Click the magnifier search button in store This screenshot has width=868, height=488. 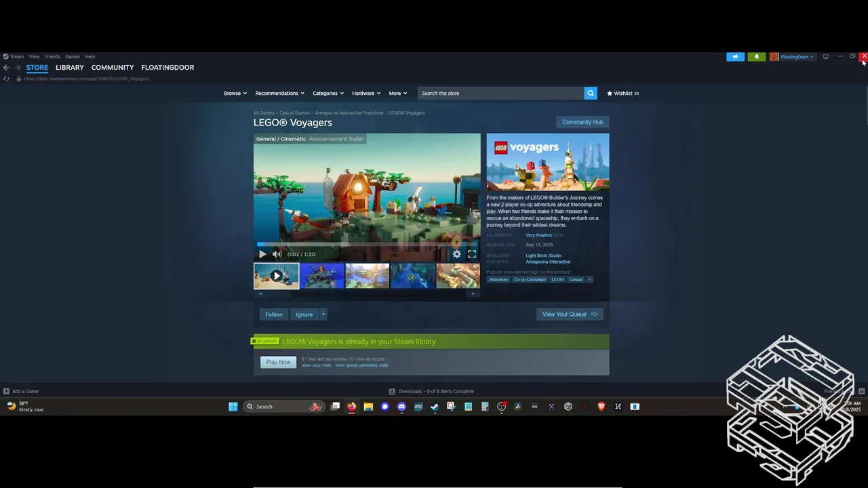tap(591, 93)
